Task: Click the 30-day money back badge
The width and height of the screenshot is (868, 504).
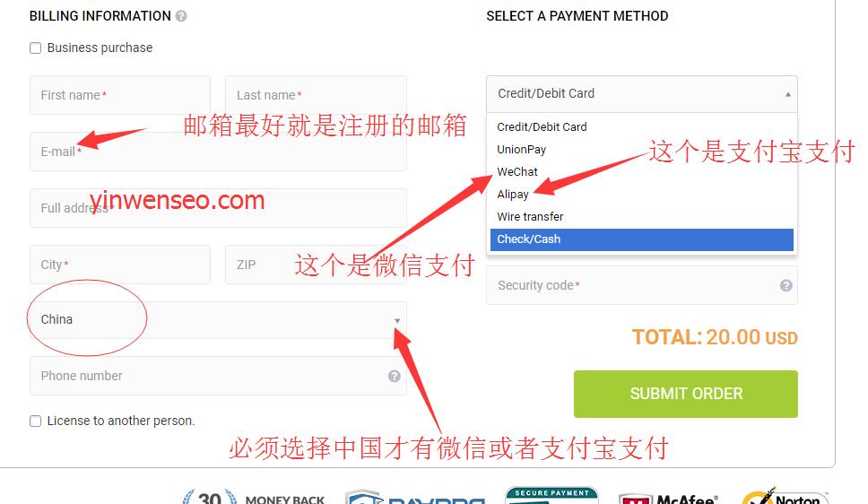Action: click(x=254, y=498)
